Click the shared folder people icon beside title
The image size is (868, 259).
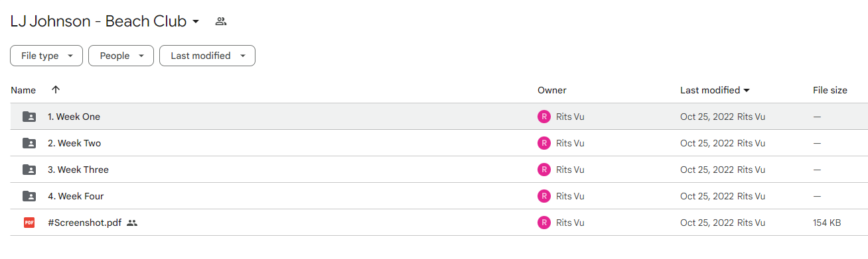(221, 21)
